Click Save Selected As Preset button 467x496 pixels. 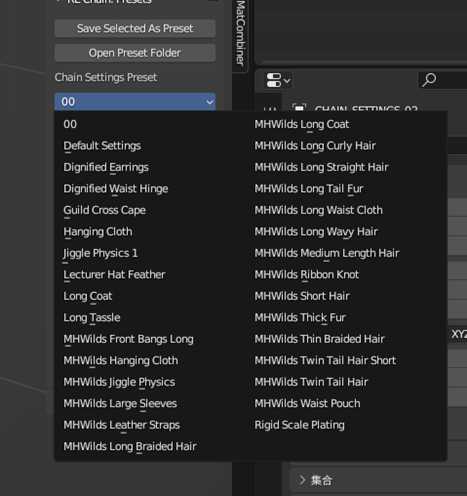click(x=135, y=28)
